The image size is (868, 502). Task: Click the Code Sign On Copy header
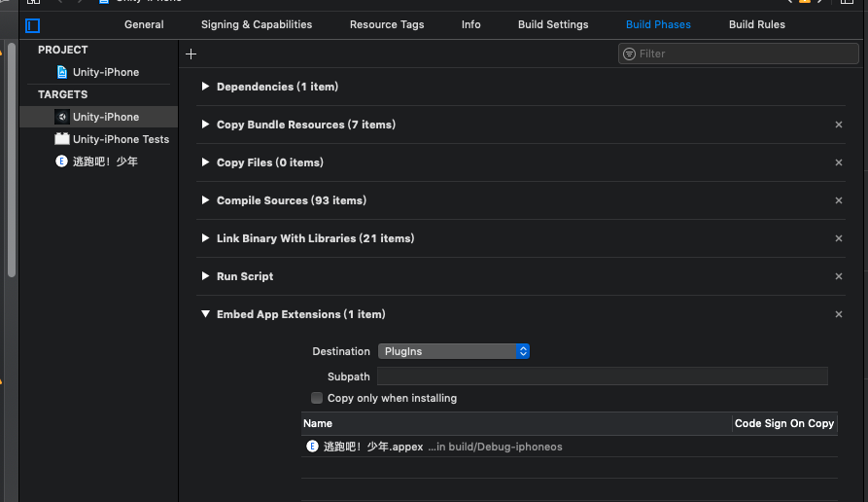coord(784,423)
